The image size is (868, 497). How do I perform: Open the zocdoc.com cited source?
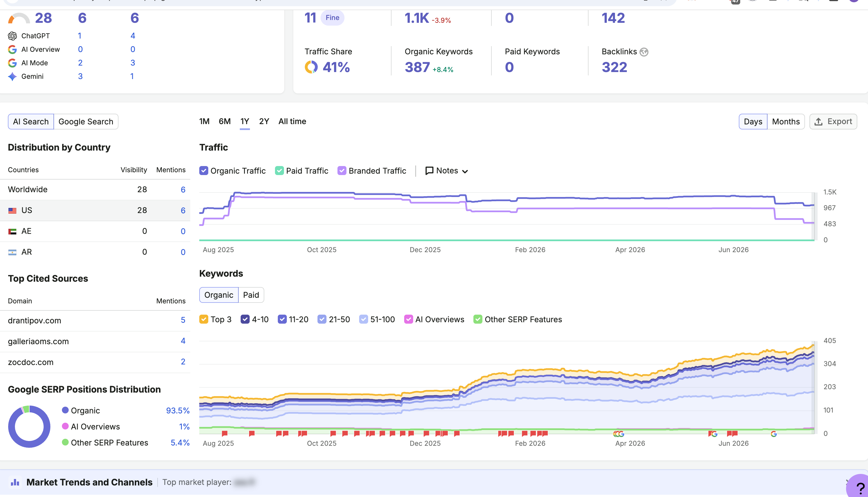31,362
